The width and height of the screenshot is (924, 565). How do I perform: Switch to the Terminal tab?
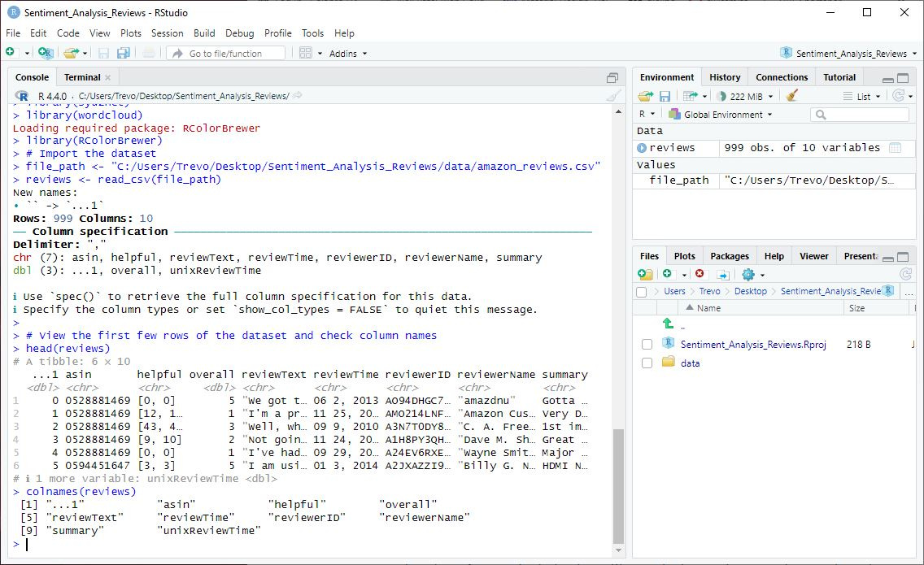82,77
